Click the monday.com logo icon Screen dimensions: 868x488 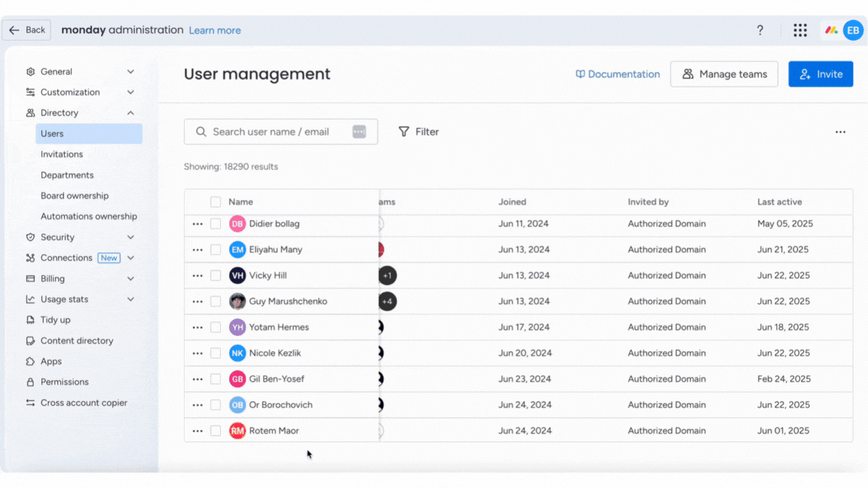(831, 30)
